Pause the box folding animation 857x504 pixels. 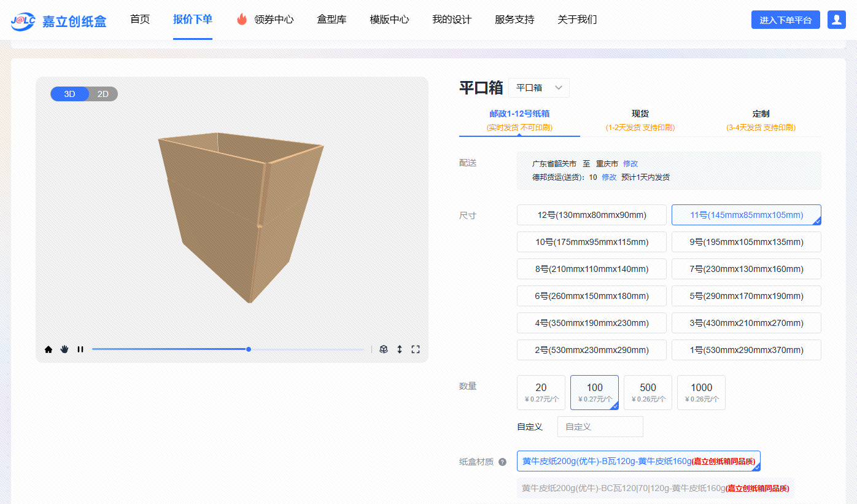coord(80,349)
